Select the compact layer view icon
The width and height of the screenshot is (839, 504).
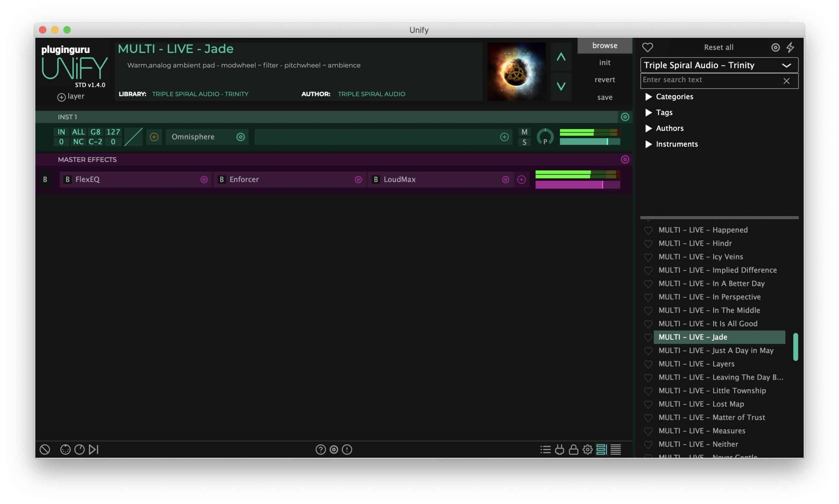pyautogui.click(x=601, y=449)
